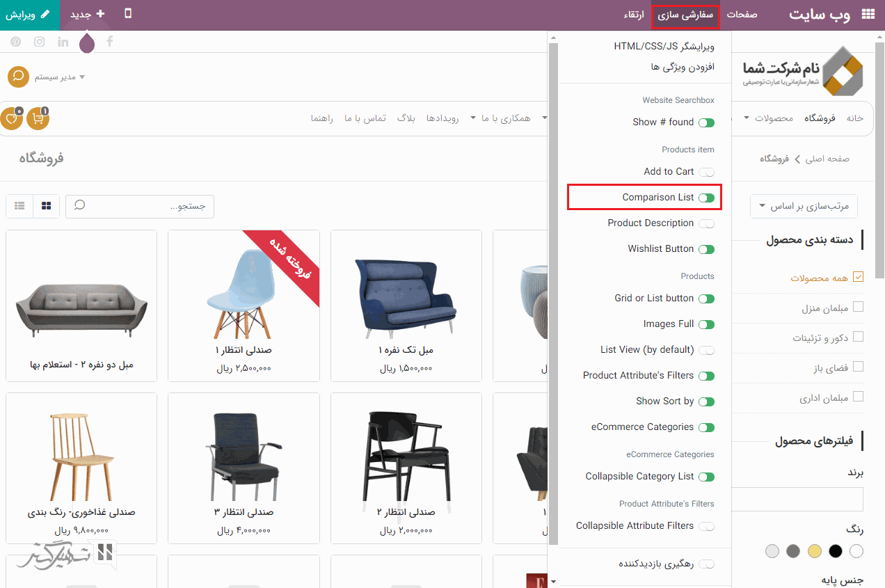Select the white color filter swatch

tap(856, 551)
